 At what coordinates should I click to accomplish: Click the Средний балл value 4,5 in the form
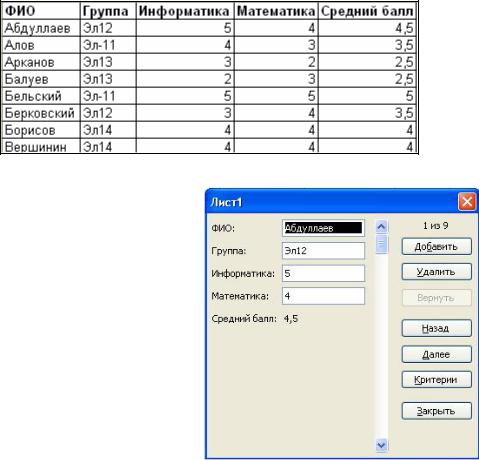coord(291,319)
